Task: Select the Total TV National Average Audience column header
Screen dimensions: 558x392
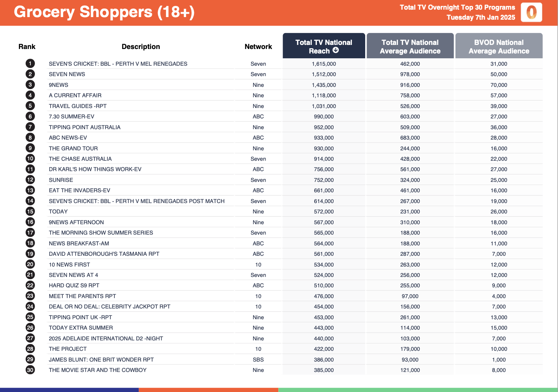Action: 410,46
